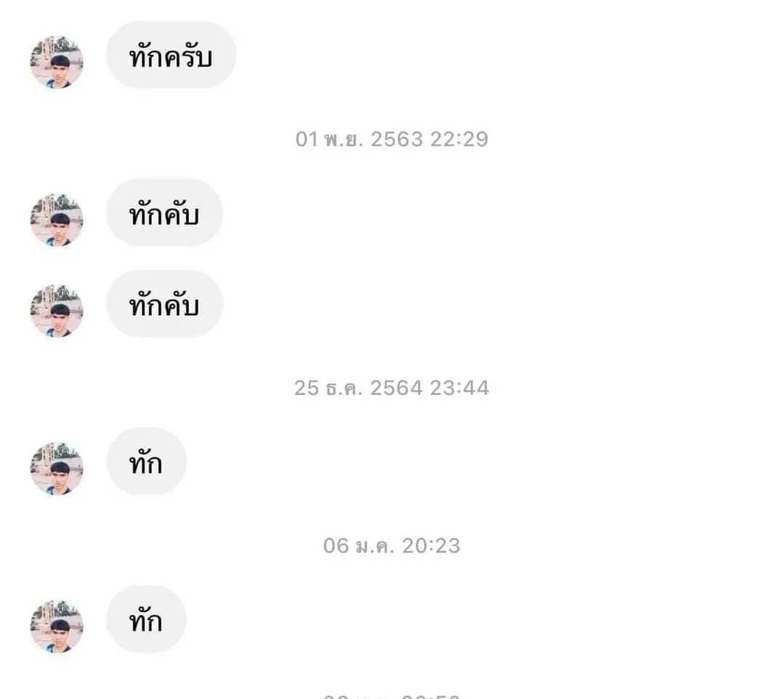The width and height of the screenshot is (784, 699).
Task: Open profile picture next to first ทักคับ
Action: pos(57,220)
